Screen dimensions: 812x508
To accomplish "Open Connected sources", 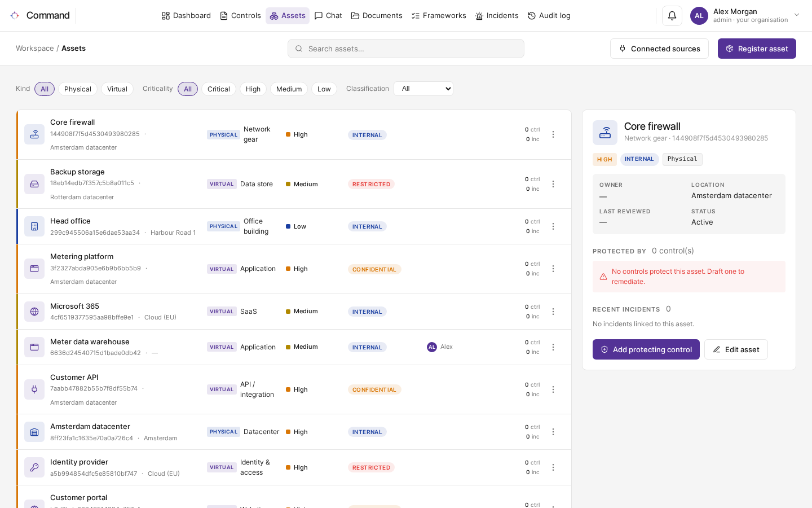I will pos(659,49).
